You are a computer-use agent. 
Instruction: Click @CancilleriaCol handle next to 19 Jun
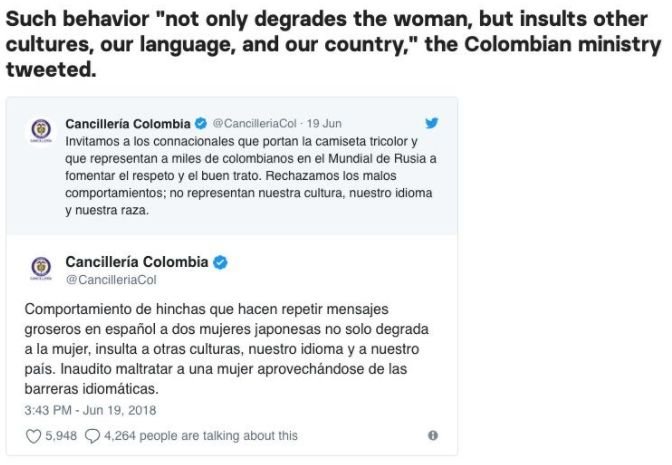point(255,123)
